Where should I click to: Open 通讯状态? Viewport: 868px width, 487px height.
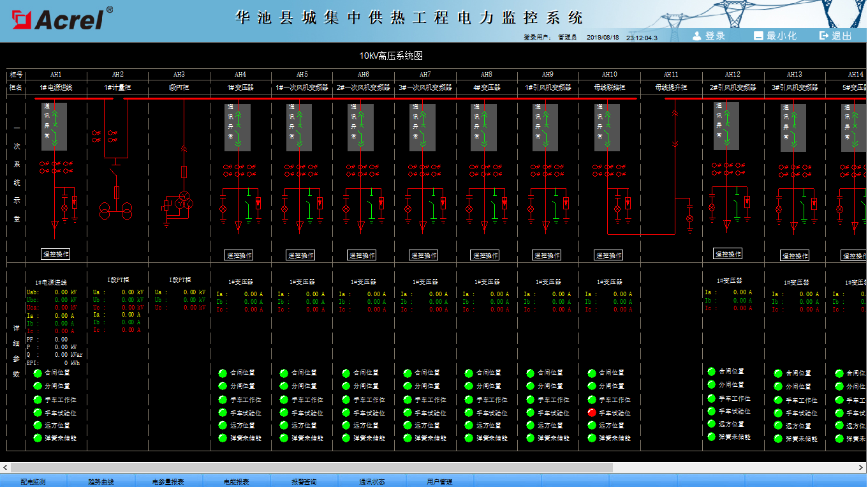(372, 481)
